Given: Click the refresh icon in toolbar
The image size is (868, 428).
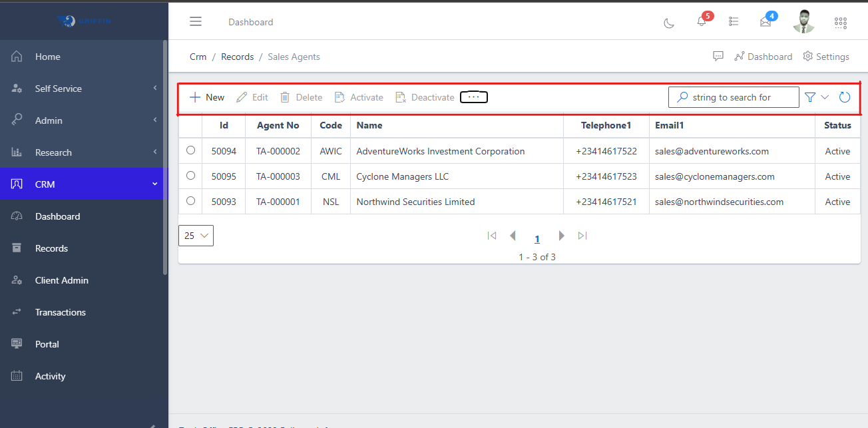Looking at the screenshot, I should point(845,97).
